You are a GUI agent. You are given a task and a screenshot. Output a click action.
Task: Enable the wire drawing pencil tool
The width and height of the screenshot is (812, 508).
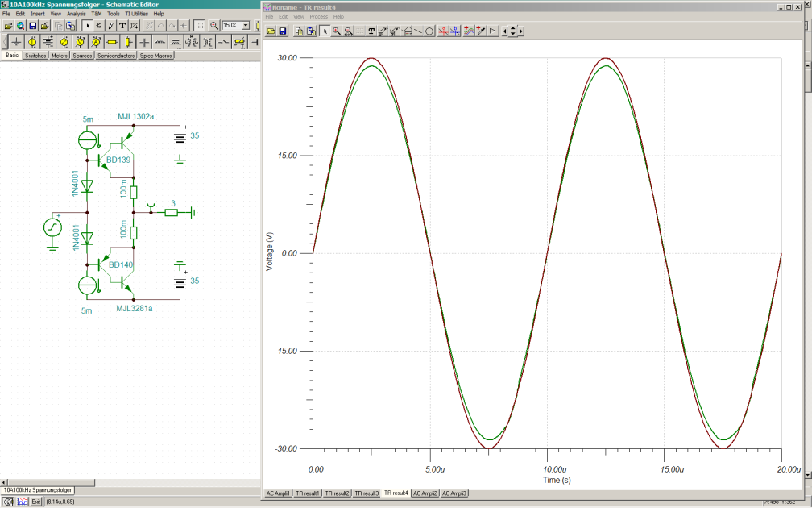click(x=110, y=26)
